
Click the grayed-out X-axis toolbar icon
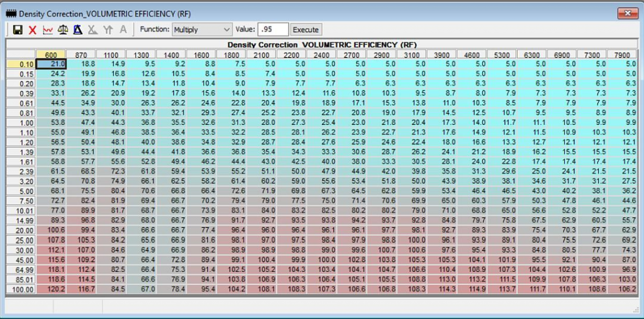(93, 30)
